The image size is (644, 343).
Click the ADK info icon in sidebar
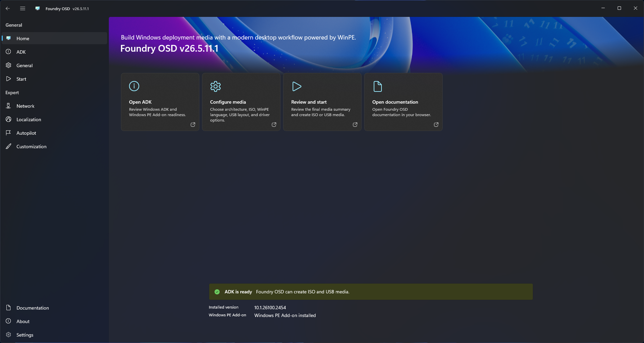click(8, 52)
